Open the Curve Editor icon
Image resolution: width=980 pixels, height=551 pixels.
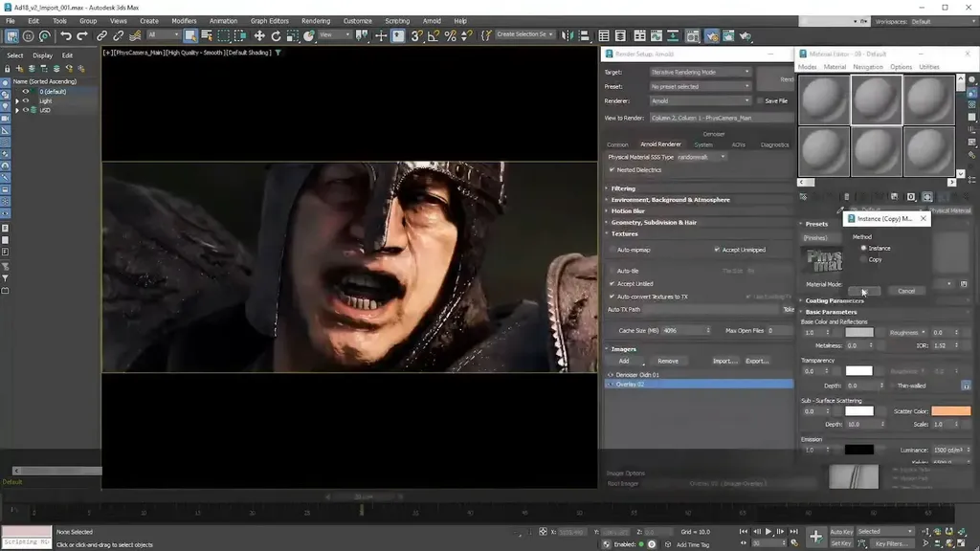click(657, 36)
